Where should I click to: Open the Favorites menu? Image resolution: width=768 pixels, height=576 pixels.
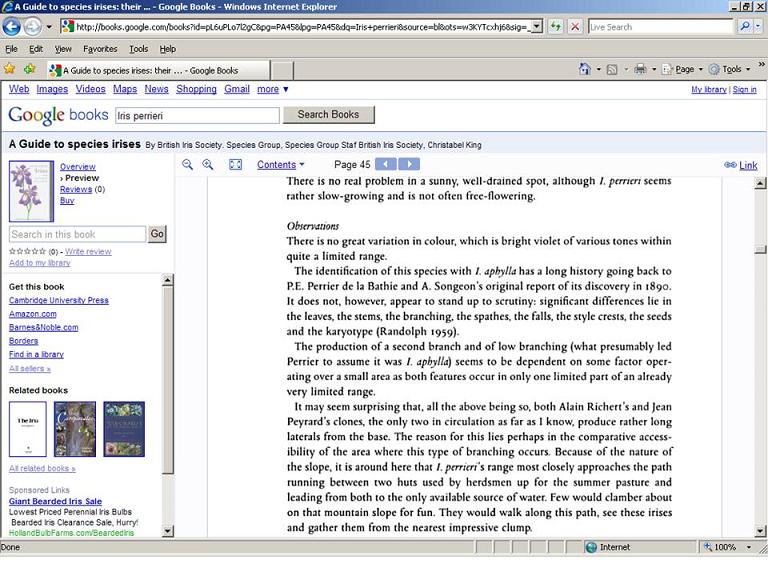point(100,48)
